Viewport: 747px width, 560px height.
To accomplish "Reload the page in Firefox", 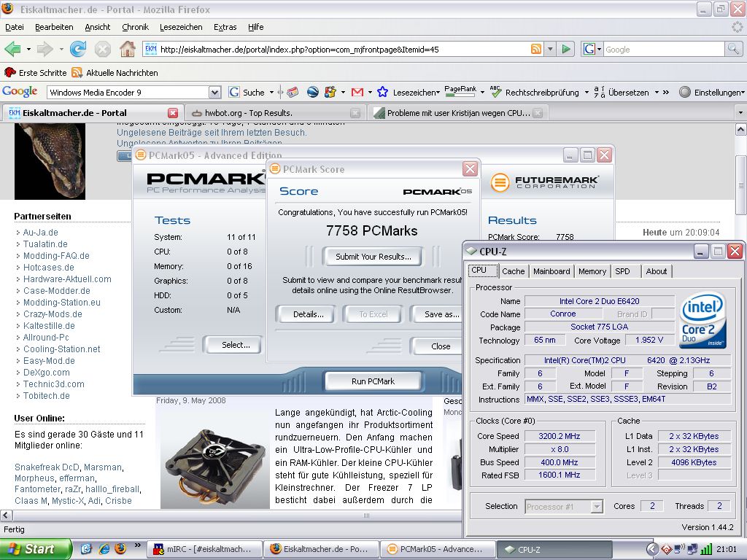I will pyautogui.click(x=77, y=49).
